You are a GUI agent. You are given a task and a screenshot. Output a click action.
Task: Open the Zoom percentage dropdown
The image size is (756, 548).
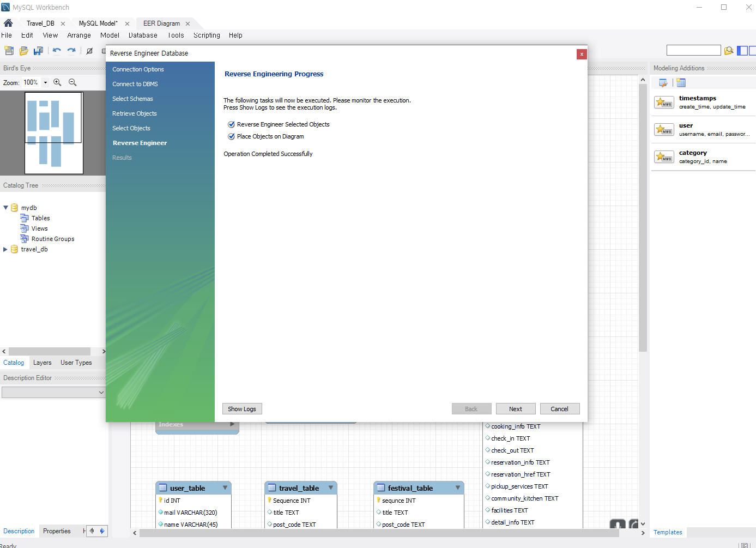[x=45, y=82]
